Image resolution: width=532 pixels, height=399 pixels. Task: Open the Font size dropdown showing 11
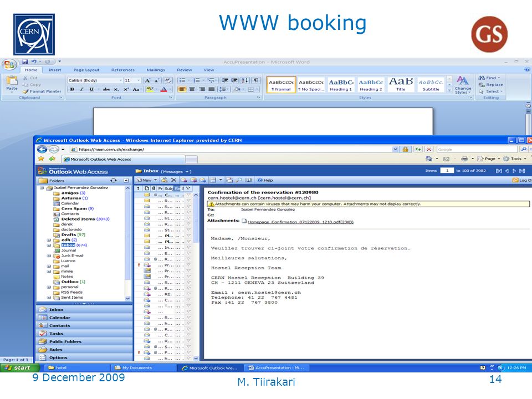click(x=139, y=80)
